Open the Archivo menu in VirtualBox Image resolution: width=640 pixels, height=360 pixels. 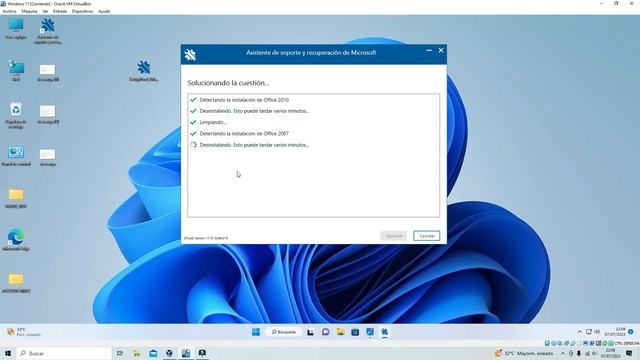point(9,11)
